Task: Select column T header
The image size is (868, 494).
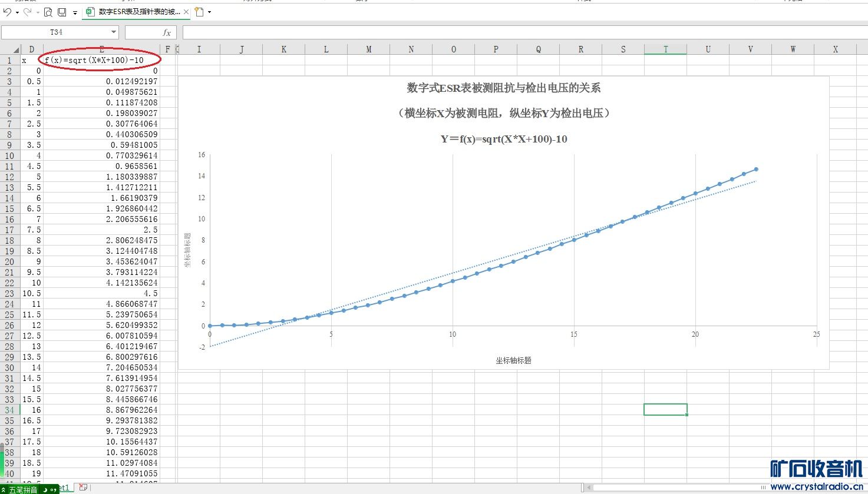Action: (x=666, y=49)
